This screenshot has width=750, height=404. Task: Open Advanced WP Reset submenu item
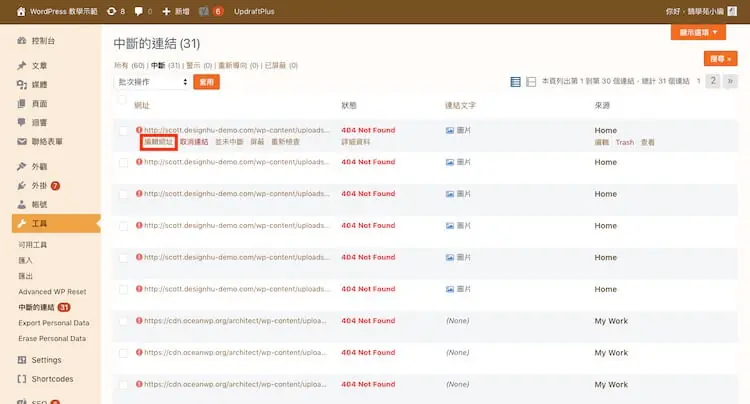click(x=52, y=292)
